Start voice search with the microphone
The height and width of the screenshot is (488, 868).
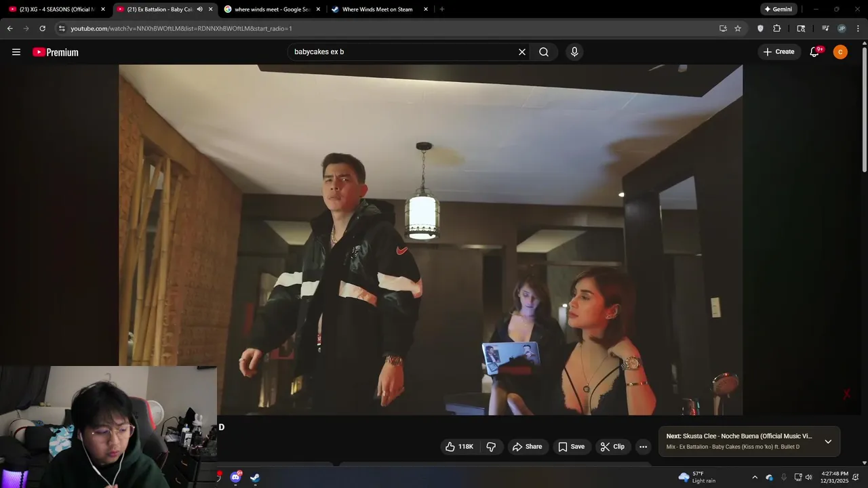point(574,52)
